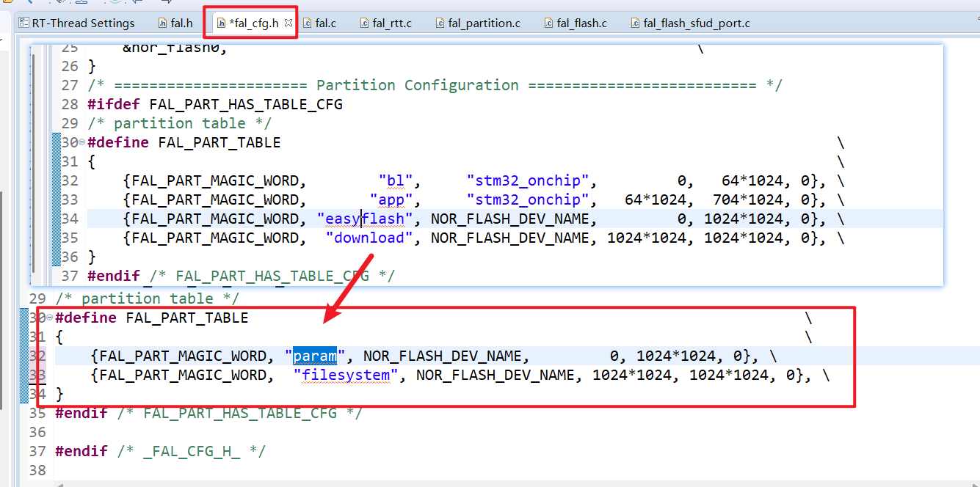The height and width of the screenshot is (487, 980).
Task: Click the Partition Configuration comment line
Action: 435,85
